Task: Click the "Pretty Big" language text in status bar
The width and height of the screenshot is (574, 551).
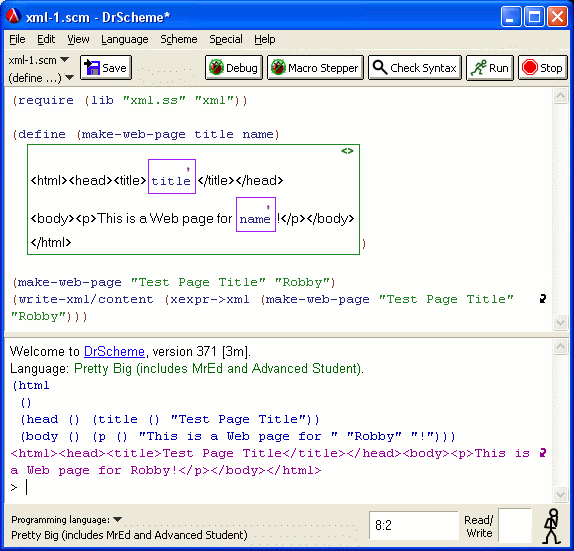Action: (x=129, y=535)
